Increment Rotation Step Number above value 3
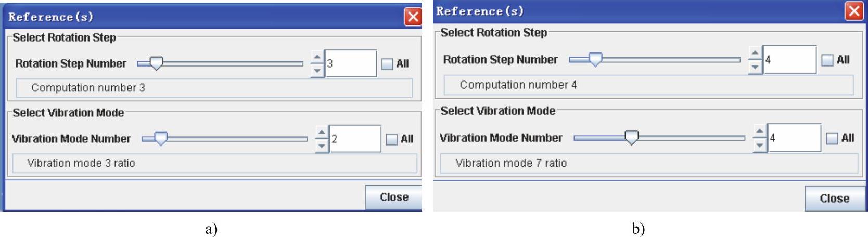This screenshot has width=868, height=237. [317, 57]
